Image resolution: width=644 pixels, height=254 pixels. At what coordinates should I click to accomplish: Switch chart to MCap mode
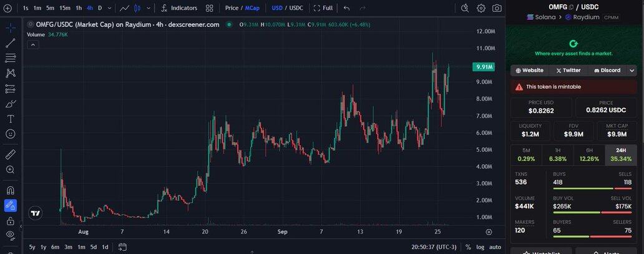(252, 8)
